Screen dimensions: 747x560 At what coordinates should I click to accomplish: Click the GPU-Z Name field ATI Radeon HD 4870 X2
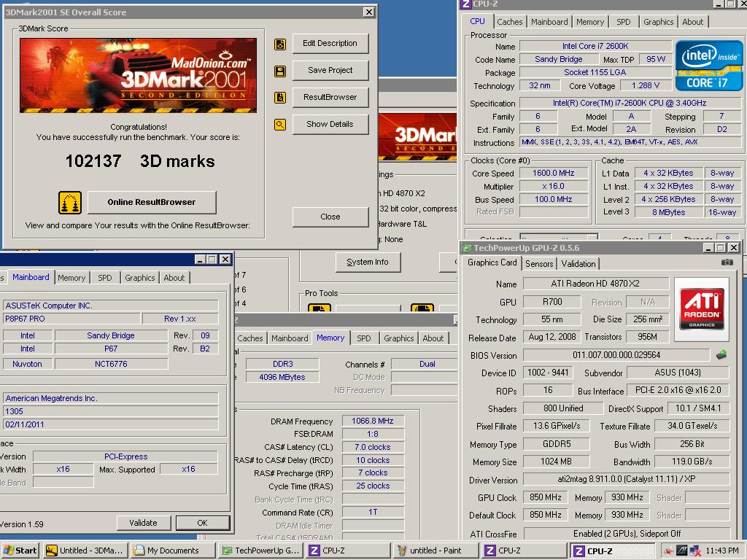(595, 284)
